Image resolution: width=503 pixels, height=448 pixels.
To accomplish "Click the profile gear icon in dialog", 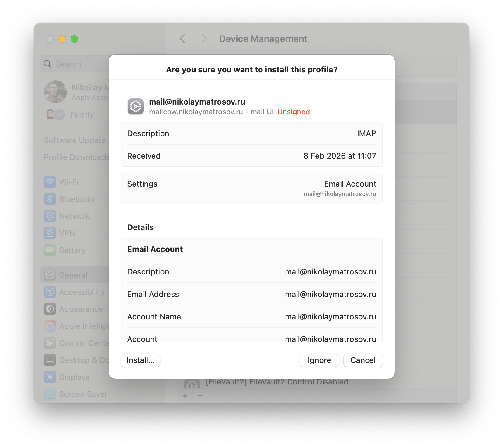I will 136,107.
